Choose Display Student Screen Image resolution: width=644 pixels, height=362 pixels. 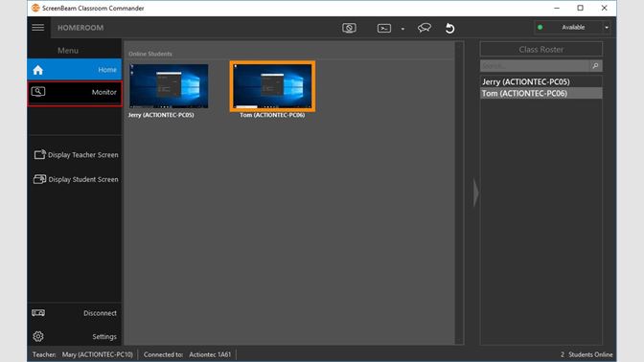[x=76, y=179]
